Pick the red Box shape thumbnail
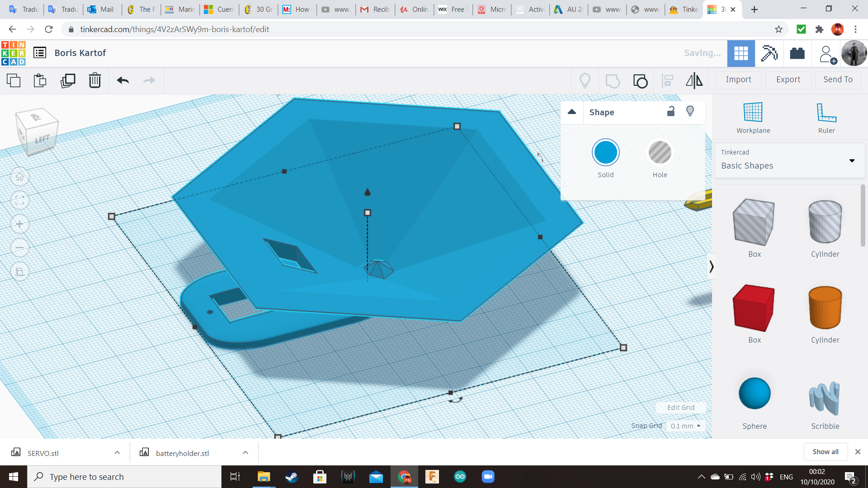Screen dimensions: 868x488 pos(754,308)
